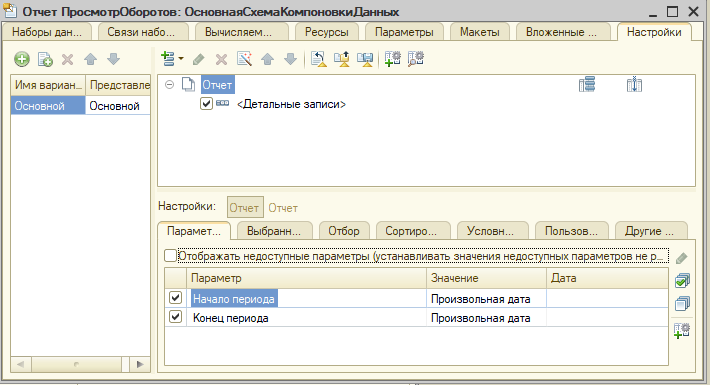Screen dimensions: 710x385
Task: Save settings to file with diskette icon
Action: [x=365, y=59]
